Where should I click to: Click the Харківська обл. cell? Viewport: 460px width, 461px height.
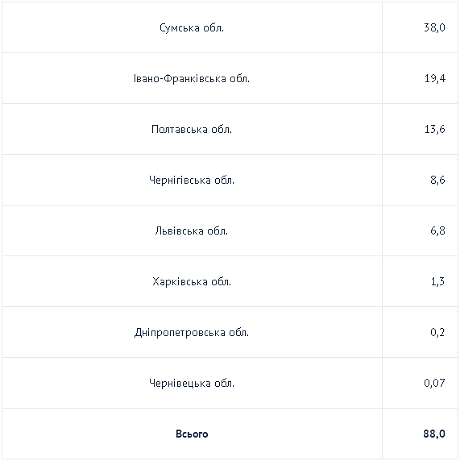[192, 281]
